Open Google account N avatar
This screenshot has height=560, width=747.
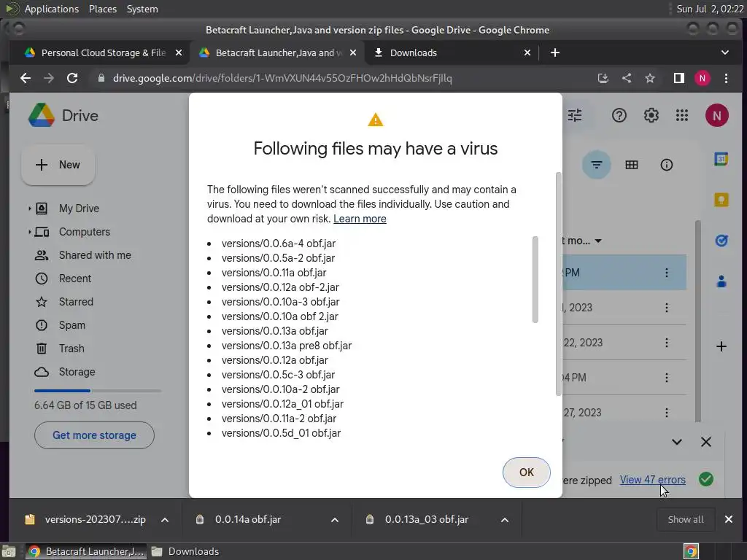coord(716,115)
